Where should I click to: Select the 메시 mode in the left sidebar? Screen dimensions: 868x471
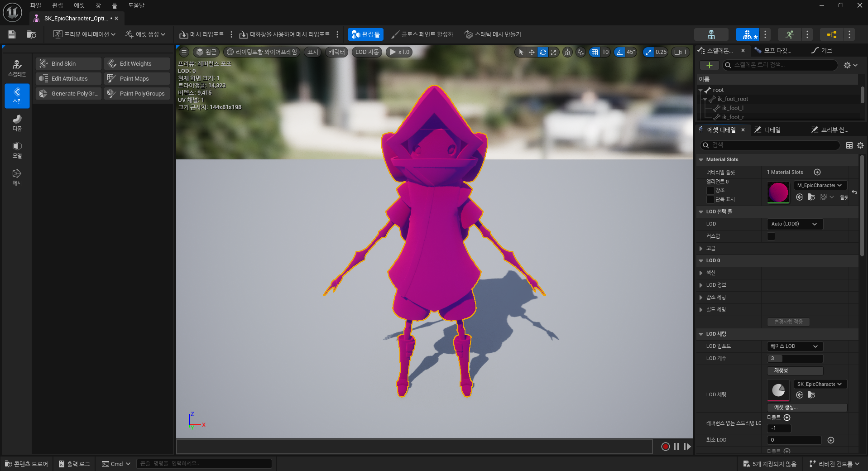tap(17, 177)
